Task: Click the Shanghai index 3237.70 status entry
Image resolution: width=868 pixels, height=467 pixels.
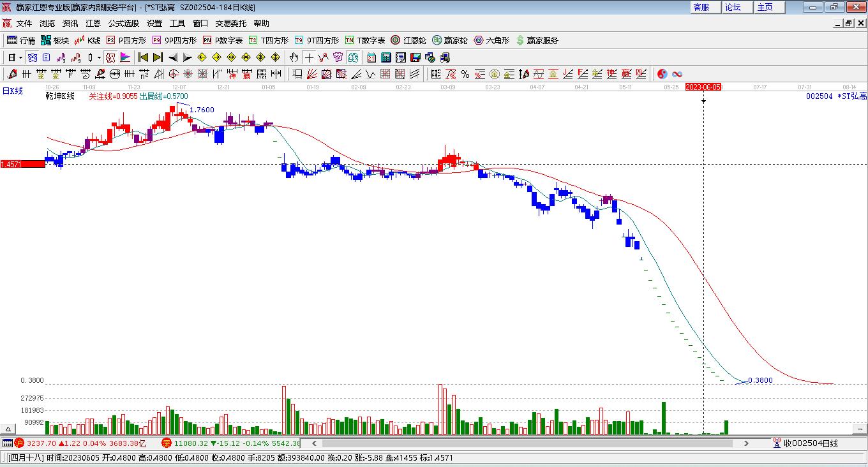Action: point(80,443)
